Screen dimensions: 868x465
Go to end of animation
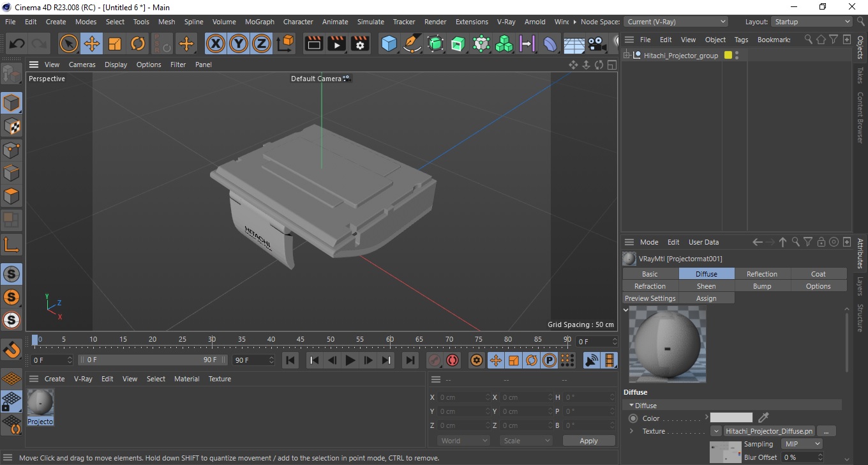pos(410,360)
